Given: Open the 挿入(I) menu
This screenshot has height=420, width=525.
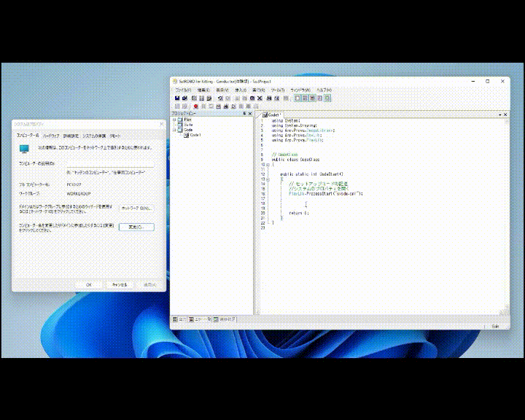Looking at the screenshot, I should coord(241,90).
